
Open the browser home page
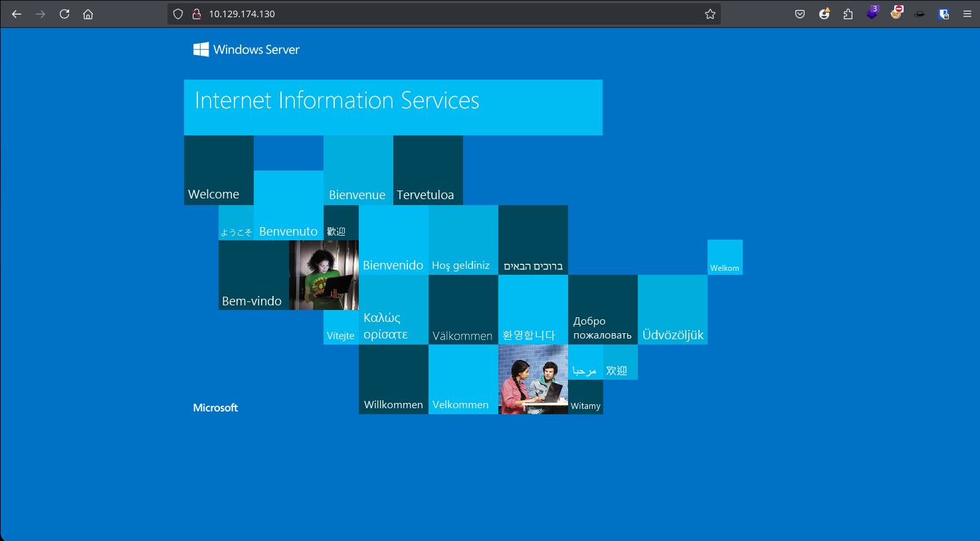pyautogui.click(x=88, y=14)
